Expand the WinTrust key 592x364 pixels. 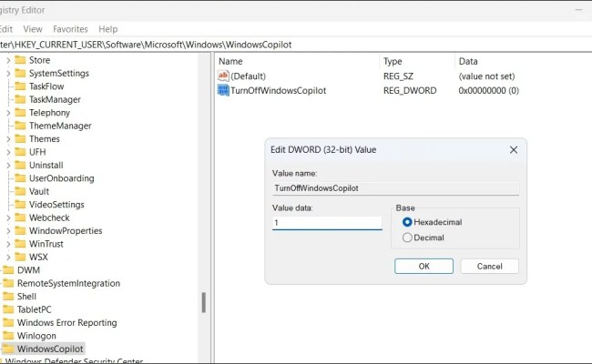point(8,244)
